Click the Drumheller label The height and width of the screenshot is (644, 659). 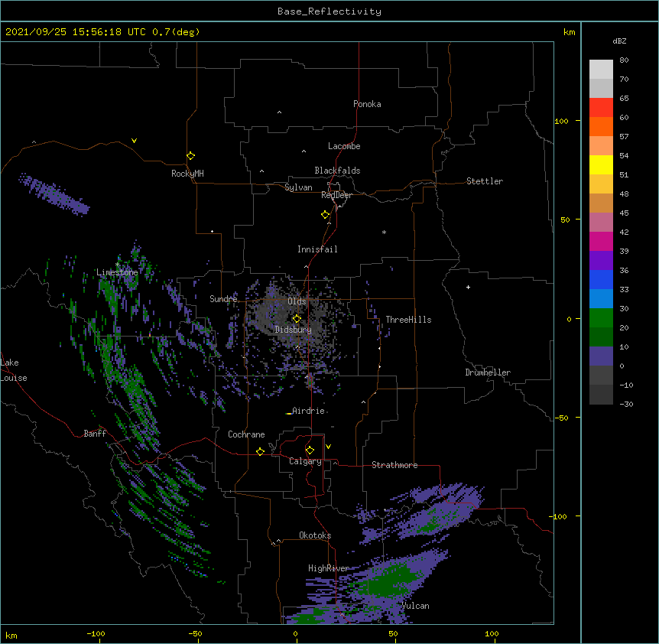(x=488, y=372)
